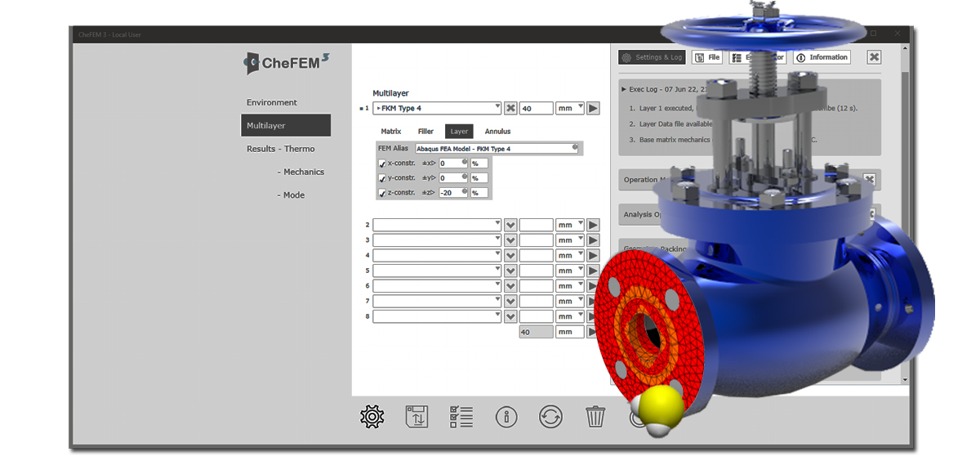
Task: Click the chevron button for layer 5
Action: (510, 271)
